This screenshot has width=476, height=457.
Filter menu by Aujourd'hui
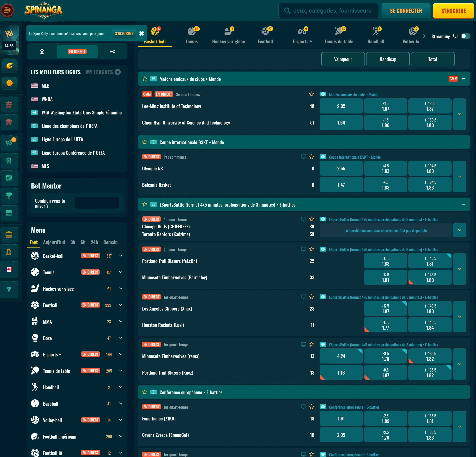[54, 242]
